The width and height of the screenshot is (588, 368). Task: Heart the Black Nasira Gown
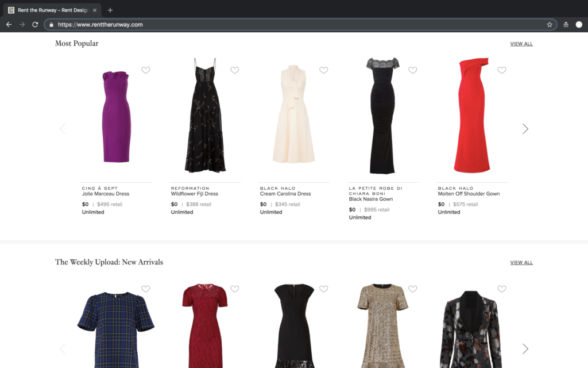[412, 70]
